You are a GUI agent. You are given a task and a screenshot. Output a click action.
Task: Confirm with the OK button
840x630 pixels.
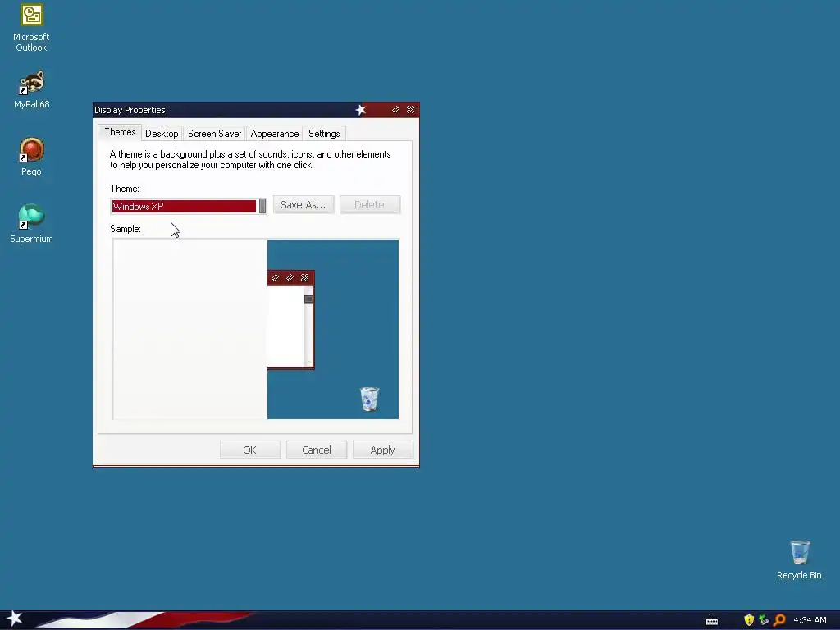click(x=249, y=450)
